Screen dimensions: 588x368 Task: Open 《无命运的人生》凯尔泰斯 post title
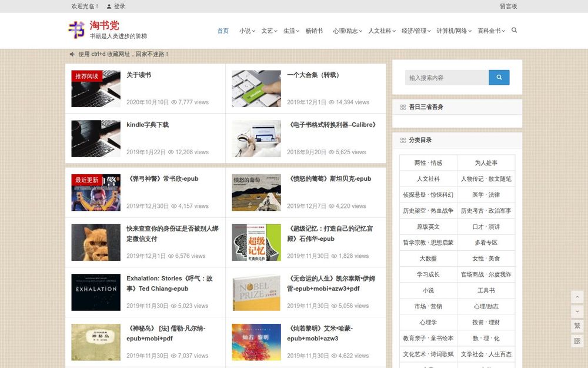[331, 284]
